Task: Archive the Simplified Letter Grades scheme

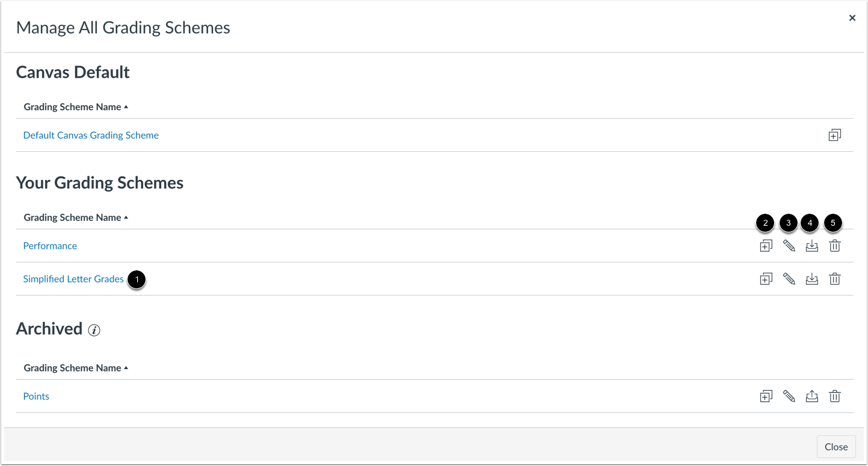Action: 811,279
